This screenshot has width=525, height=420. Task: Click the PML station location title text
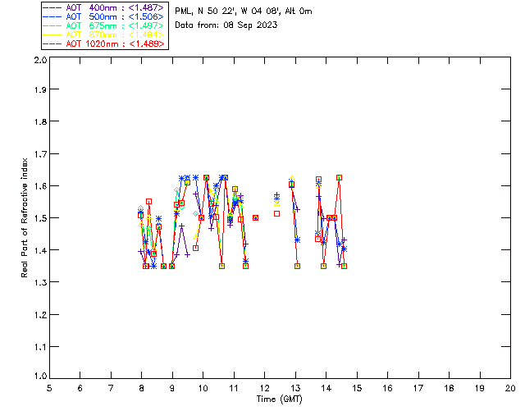244,11
